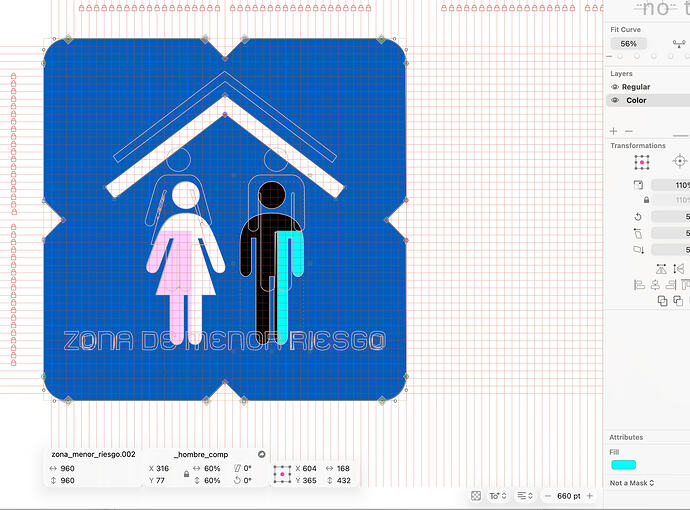Click the skew icon below slant
This screenshot has height=510, width=690.
click(x=639, y=250)
